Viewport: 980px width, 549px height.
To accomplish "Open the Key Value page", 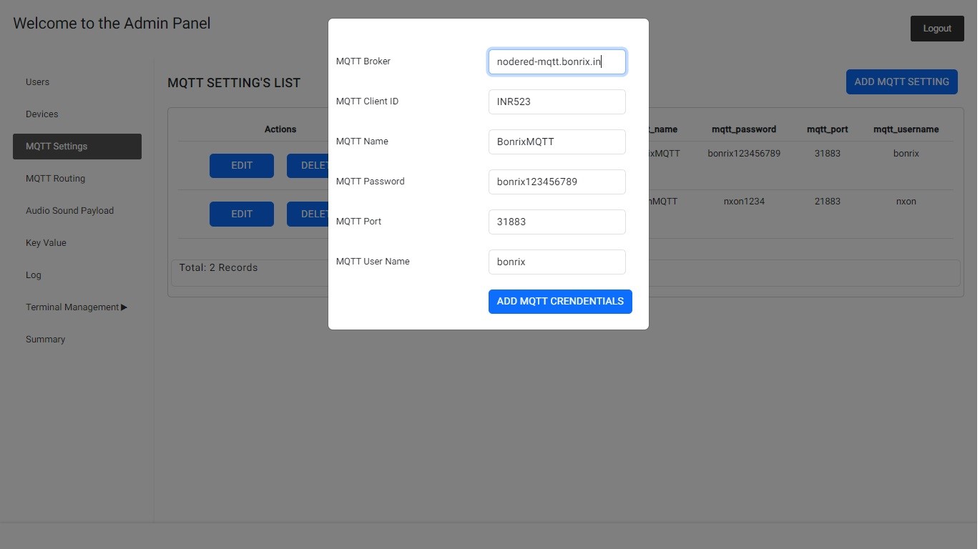I will click(x=77, y=242).
